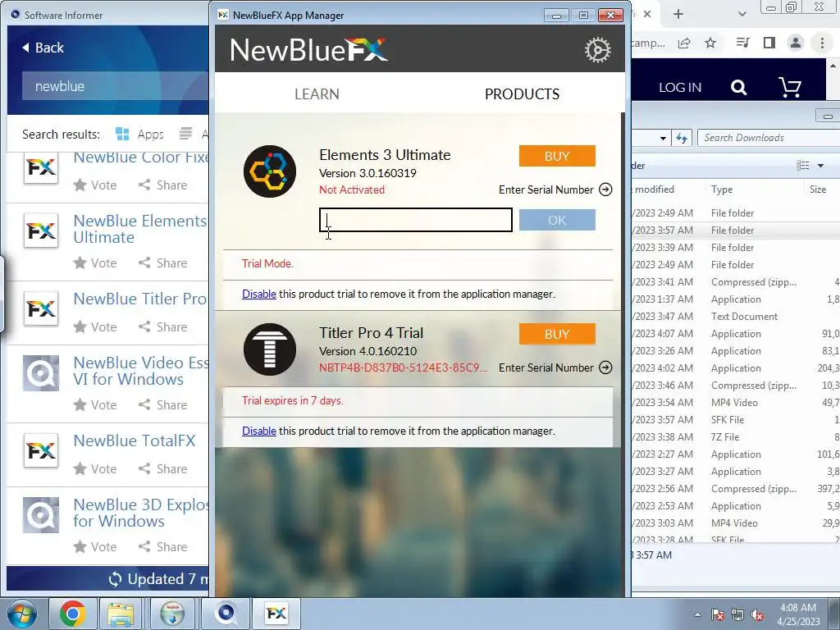The width and height of the screenshot is (840, 630).
Task: Open Chrome profile avatar
Action: [796, 43]
